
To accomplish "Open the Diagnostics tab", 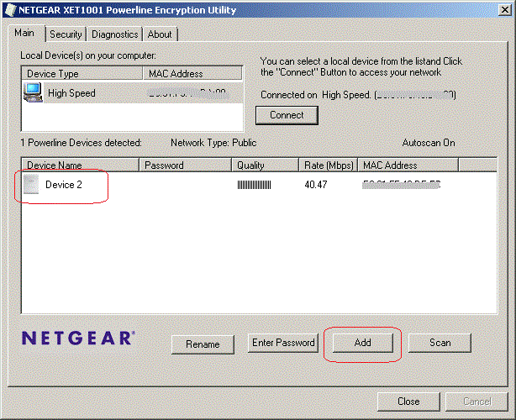I will click(114, 34).
